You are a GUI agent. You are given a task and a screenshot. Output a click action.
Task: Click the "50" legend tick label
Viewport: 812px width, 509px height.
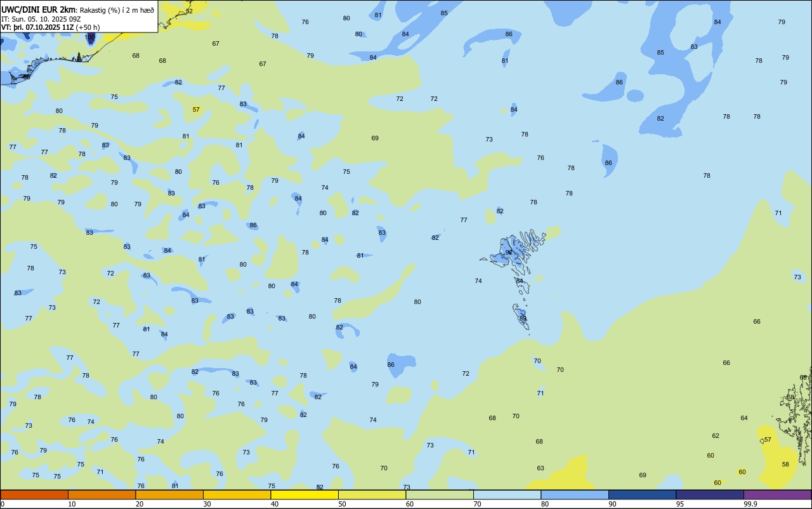(342, 504)
